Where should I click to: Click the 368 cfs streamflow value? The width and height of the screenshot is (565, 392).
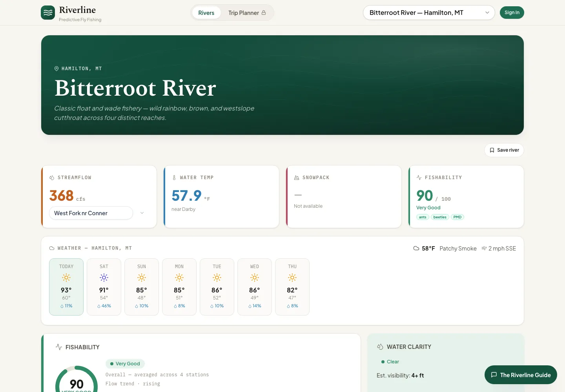(x=67, y=196)
